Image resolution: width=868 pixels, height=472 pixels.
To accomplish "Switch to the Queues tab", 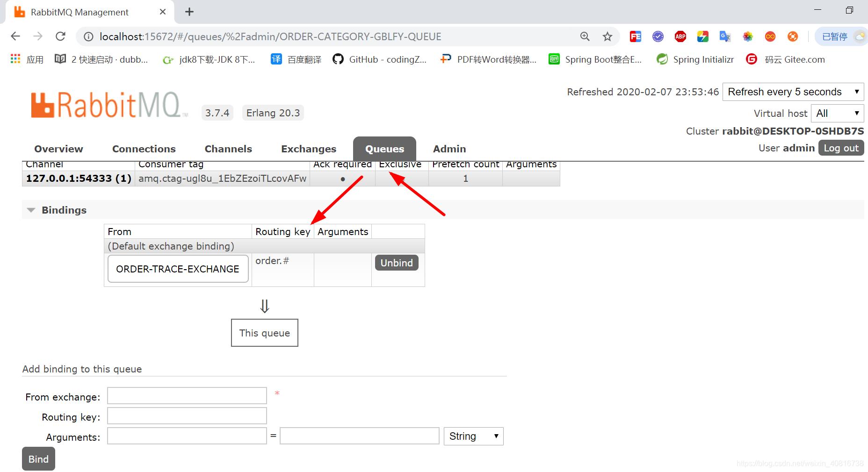I will (x=384, y=149).
